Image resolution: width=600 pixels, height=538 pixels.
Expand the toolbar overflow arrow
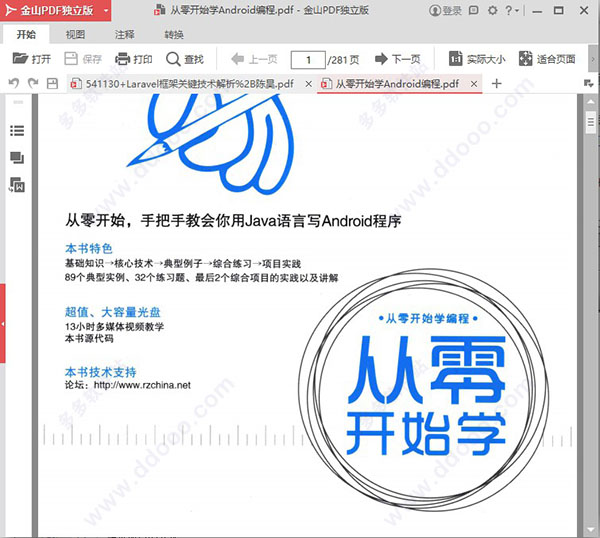(x=593, y=59)
